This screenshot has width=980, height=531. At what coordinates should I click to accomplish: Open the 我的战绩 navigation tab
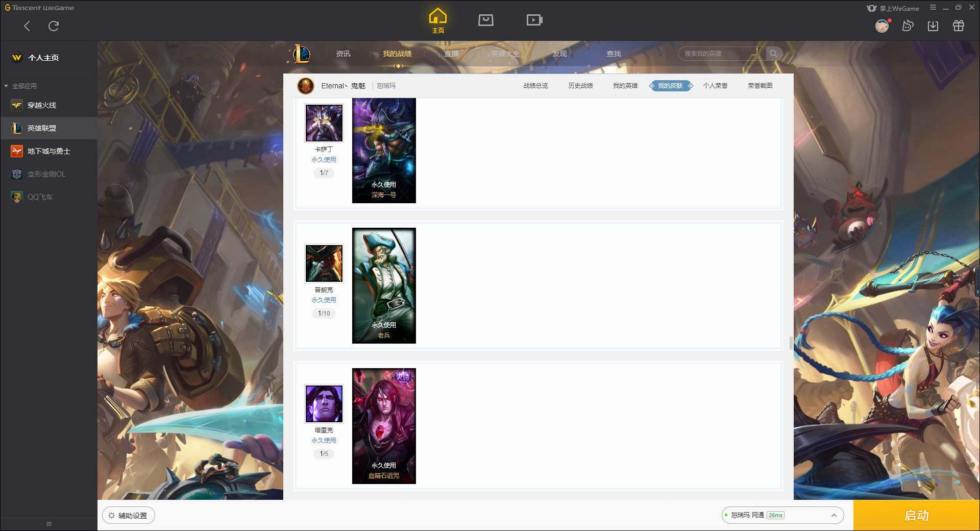click(397, 54)
